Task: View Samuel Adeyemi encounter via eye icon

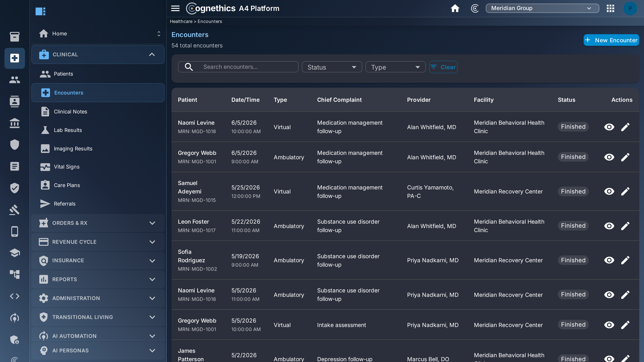Action: [x=609, y=191]
